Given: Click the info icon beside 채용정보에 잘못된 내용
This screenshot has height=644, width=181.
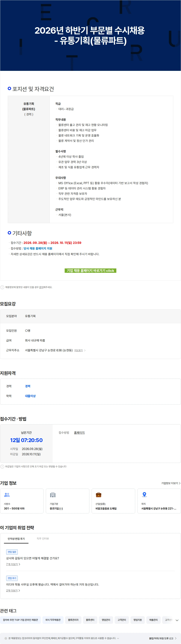Looking at the screenshot, I should tap(2, 287).
